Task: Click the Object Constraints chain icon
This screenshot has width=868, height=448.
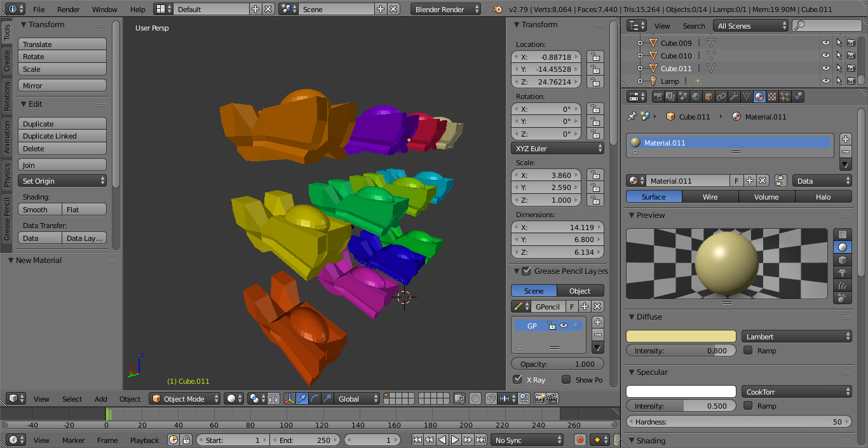Action: pos(721,97)
